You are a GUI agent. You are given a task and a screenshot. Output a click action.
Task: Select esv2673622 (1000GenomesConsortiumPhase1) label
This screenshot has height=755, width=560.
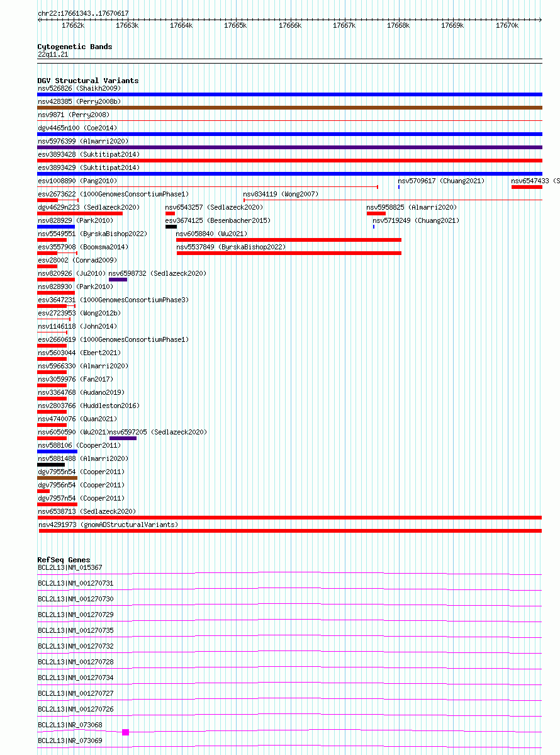pyautogui.click(x=113, y=194)
